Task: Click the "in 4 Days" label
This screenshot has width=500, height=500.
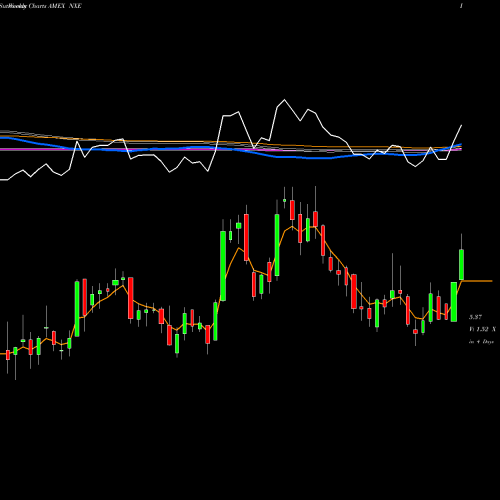Action: point(481,342)
